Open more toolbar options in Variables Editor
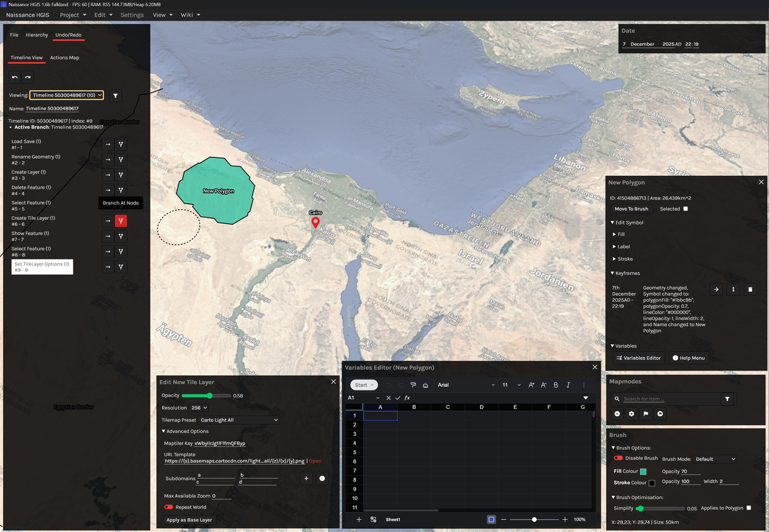 tap(584, 385)
